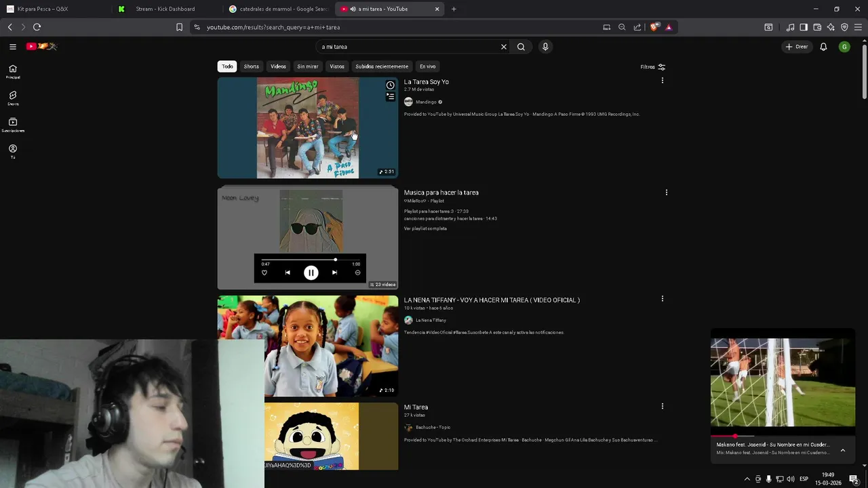Open the Brave Rewards triangle icon
This screenshot has height=488, width=868.
coord(669,27)
